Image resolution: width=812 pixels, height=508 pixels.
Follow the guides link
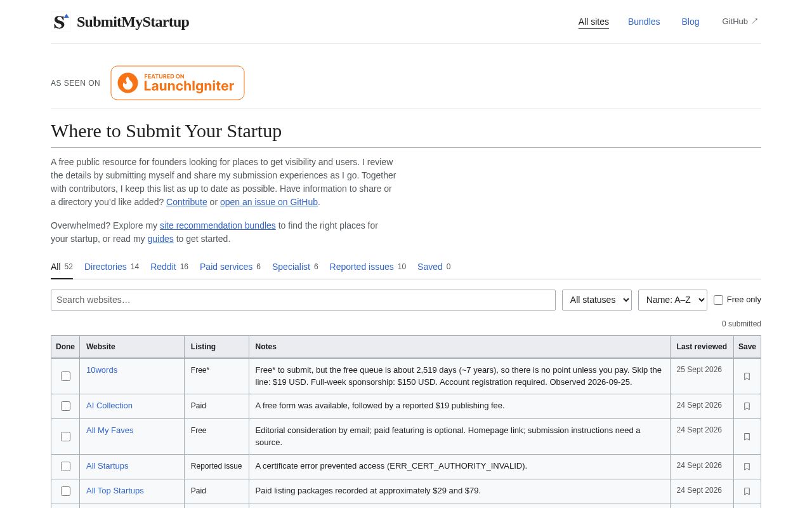160,239
